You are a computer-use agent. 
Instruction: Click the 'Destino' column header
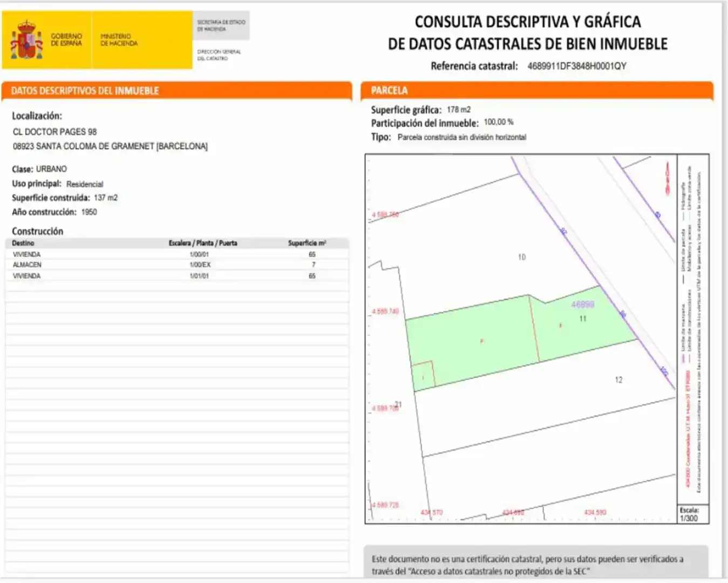coord(23,243)
